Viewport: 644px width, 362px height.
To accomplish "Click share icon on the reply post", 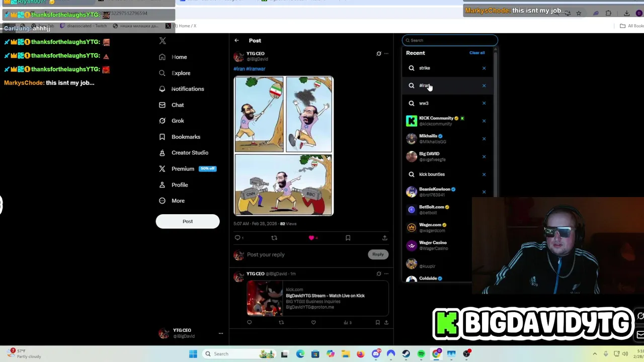I will tap(386, 323).
